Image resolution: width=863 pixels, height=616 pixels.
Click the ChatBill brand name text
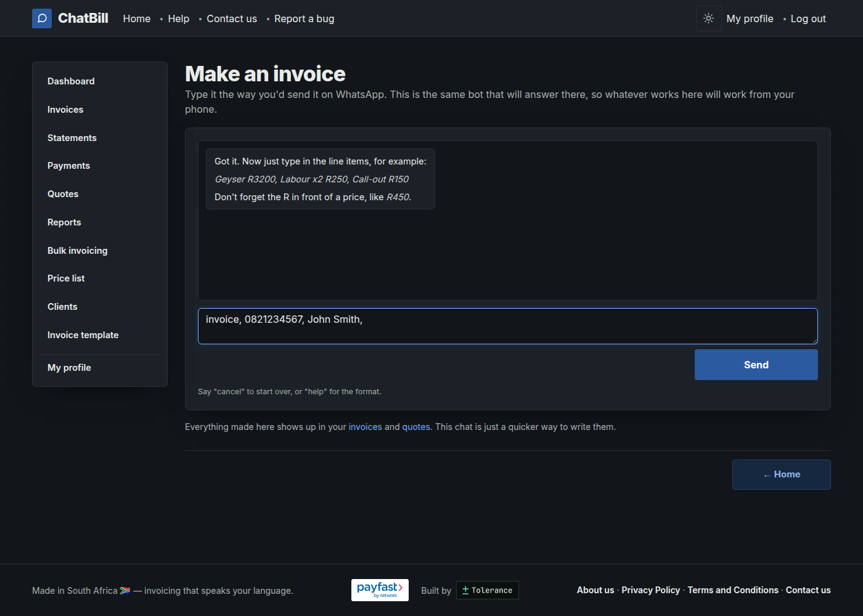(83, 18)
